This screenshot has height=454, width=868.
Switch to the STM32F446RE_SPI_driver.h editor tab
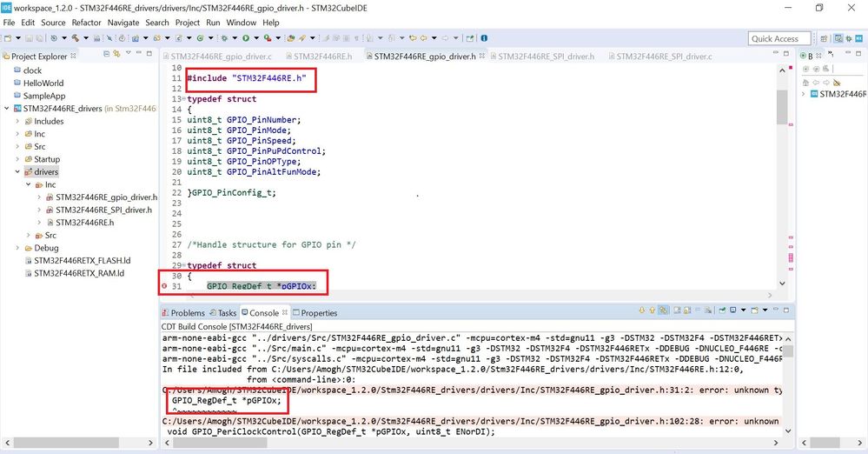coord(541,57)
